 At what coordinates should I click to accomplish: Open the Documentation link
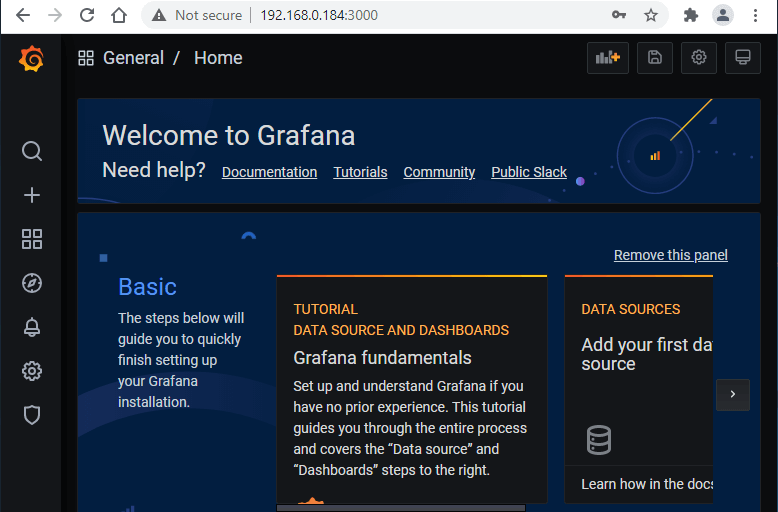point(269,172)
